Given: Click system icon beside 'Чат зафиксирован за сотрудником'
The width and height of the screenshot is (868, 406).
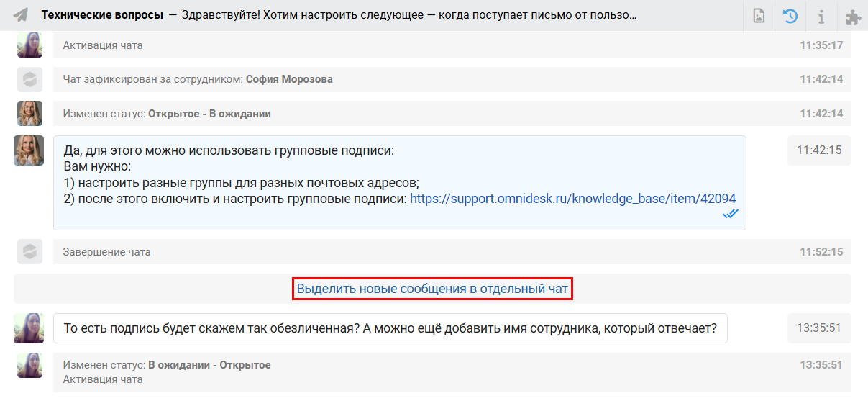Looking at the screenshot, I should (29, 79).
